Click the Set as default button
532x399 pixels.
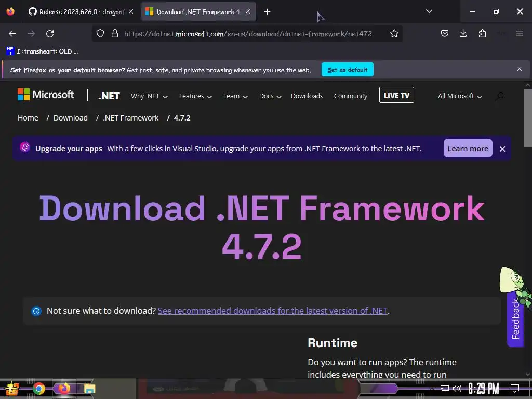(348, 70)
